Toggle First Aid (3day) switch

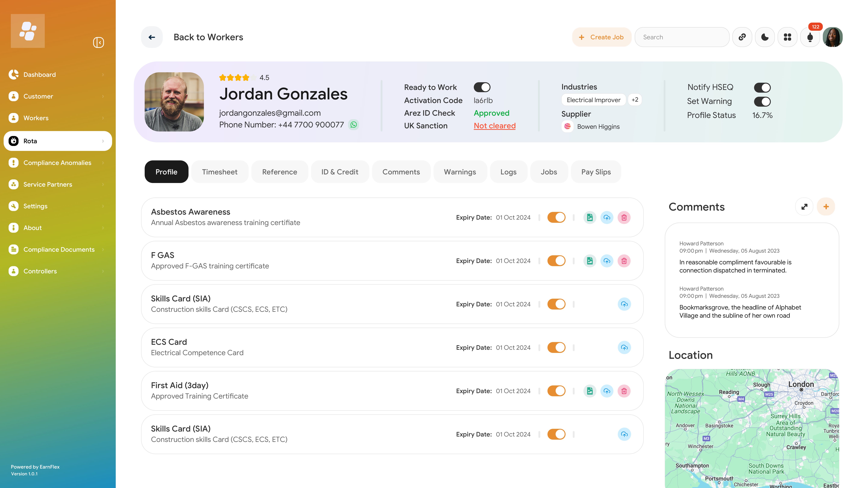point(556,391)
